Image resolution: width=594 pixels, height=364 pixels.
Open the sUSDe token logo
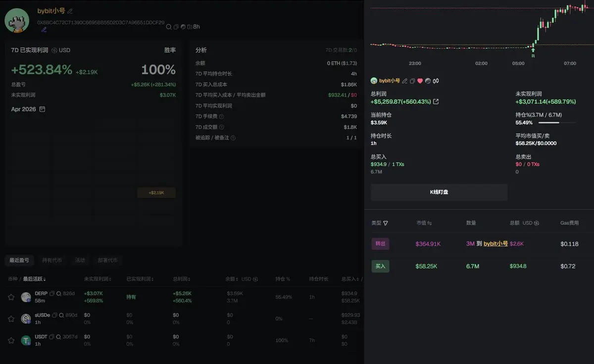click(x=26, y=319)
